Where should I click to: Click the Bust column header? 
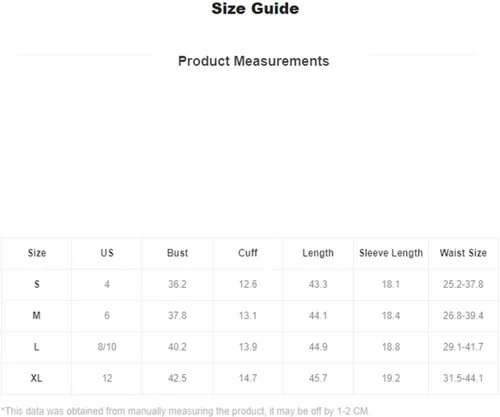coord(177,253)
